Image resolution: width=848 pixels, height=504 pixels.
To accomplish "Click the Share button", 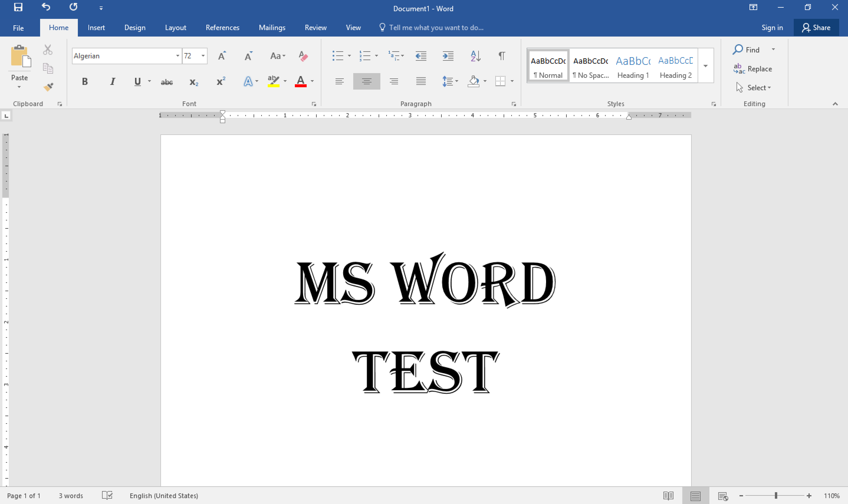I will tap(816, 27).
